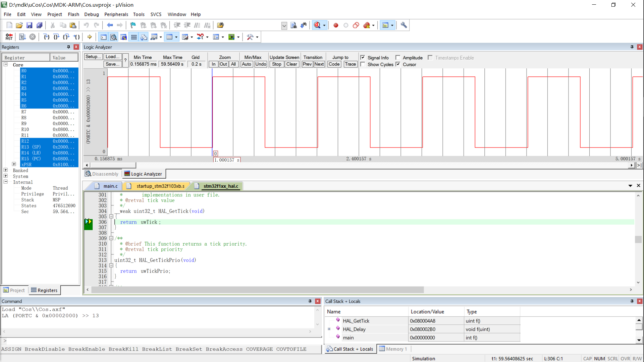The image size is (644, 362).
Task: Click the Setup button in Logic Analyzer
Action: 93,57
